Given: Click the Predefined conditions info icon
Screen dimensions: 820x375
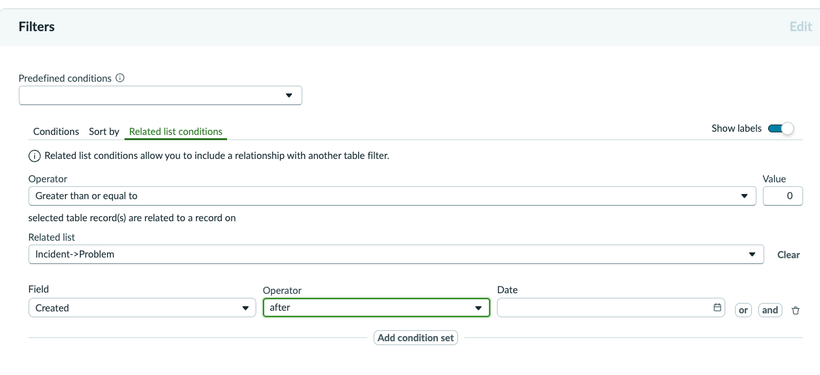Looking at the screenshot, I should pos(120,78).
